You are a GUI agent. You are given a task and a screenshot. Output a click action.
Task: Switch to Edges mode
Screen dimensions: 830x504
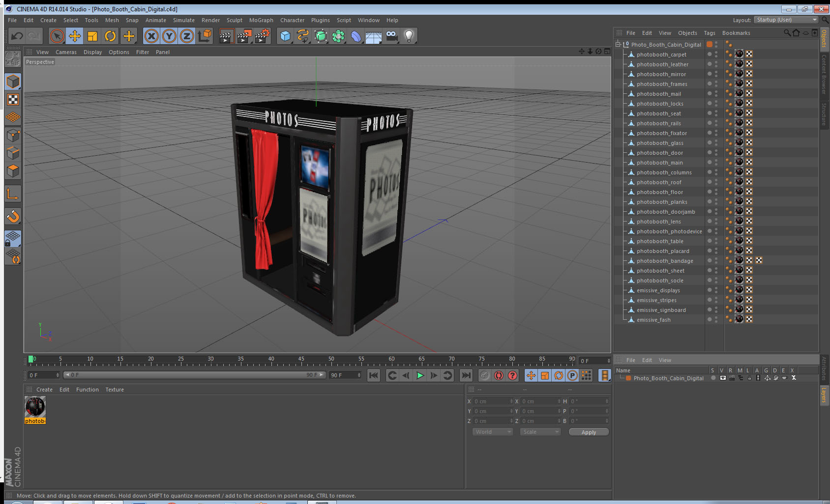(13, 153)
